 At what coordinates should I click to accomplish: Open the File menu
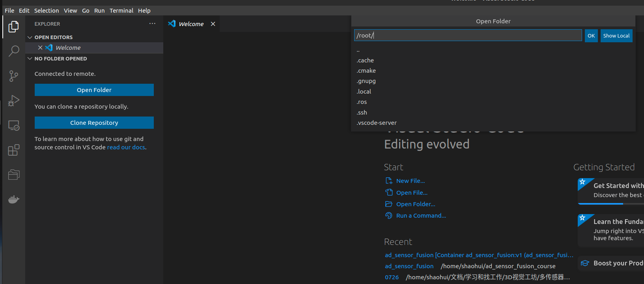(x=9, y=11)
